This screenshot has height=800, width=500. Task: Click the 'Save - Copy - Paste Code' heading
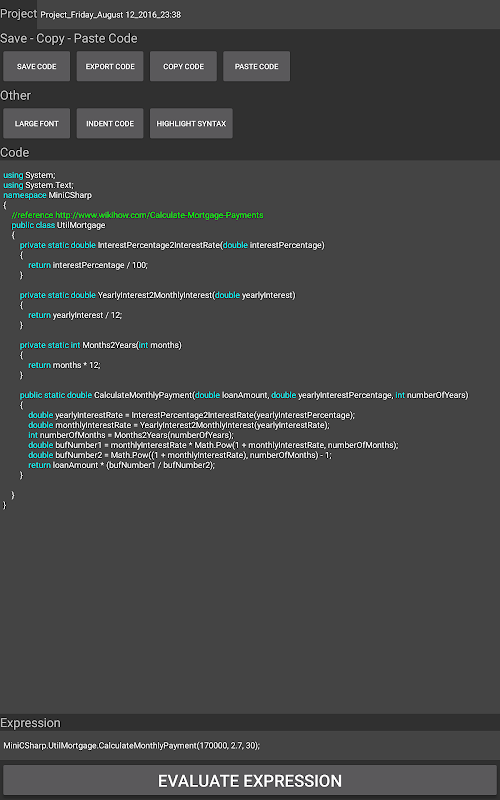(69, 39)
